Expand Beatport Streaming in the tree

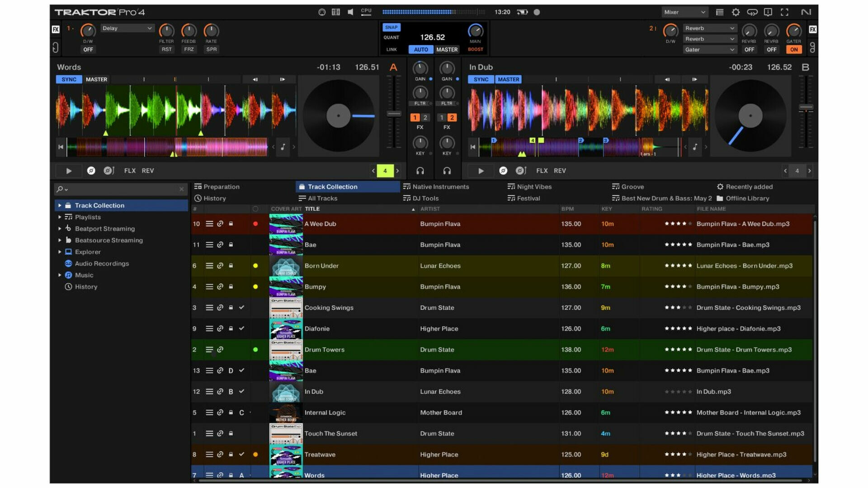60,229
